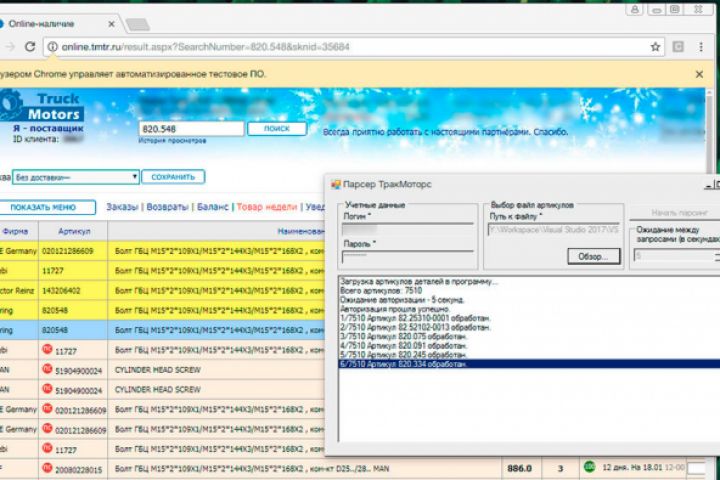Select log line Всего артикулов: 7510

[381, 291]
